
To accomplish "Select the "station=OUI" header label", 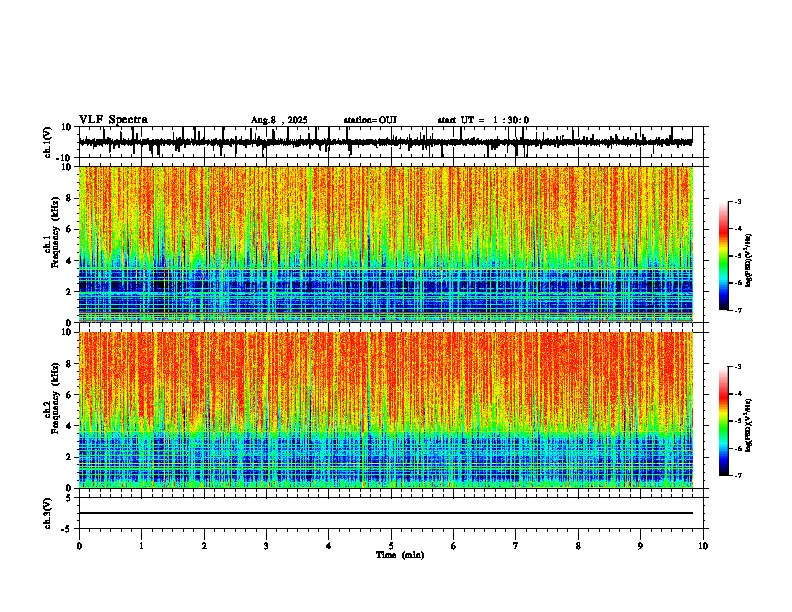I will [x=370, y=120].
